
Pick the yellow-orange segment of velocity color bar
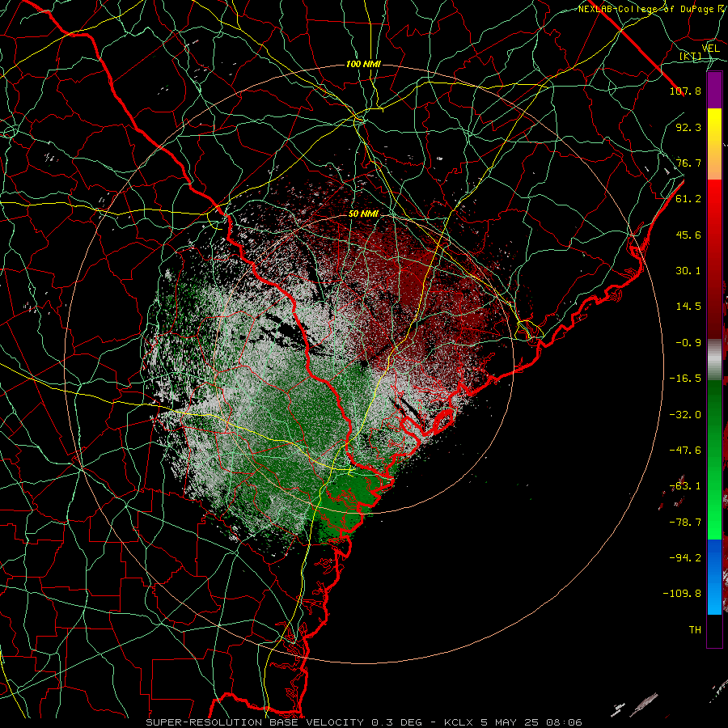[714, 144]
